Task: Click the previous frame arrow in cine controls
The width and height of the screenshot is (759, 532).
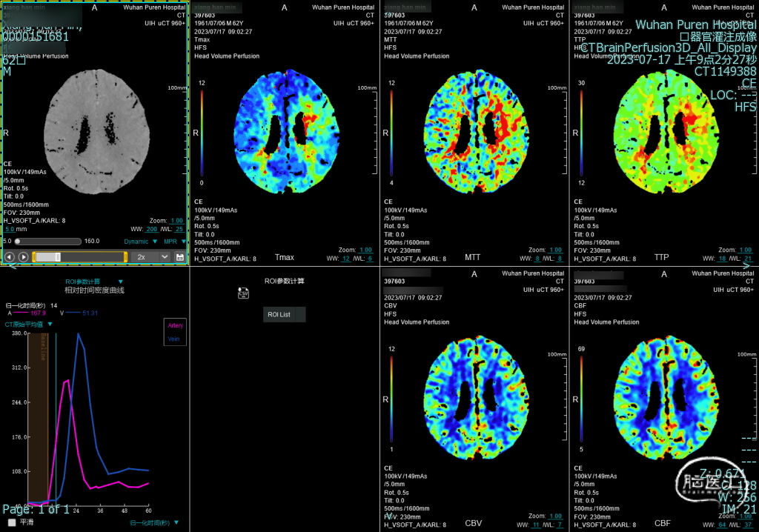Action: click(x=9, y=257)
